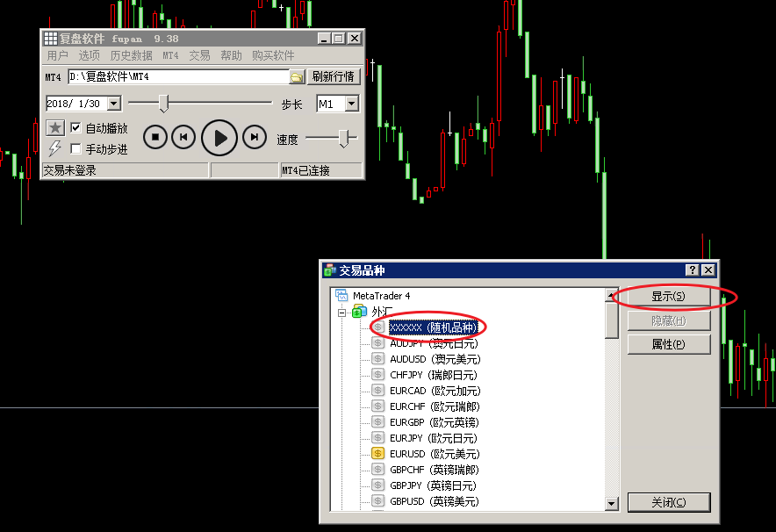The width and height of the screenshot is (776, 532).
Task: Click the dialog's question mark help icon
Action: tap(692, 270)
